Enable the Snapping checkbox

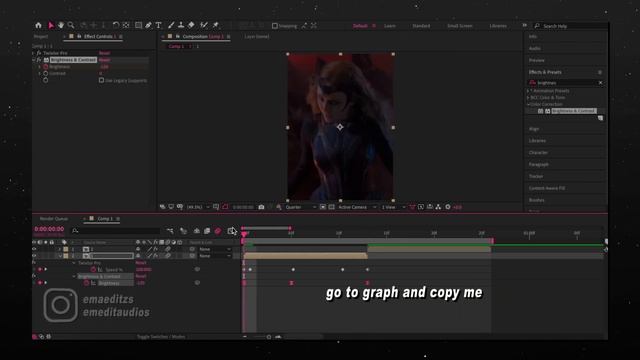click(275, 26)
